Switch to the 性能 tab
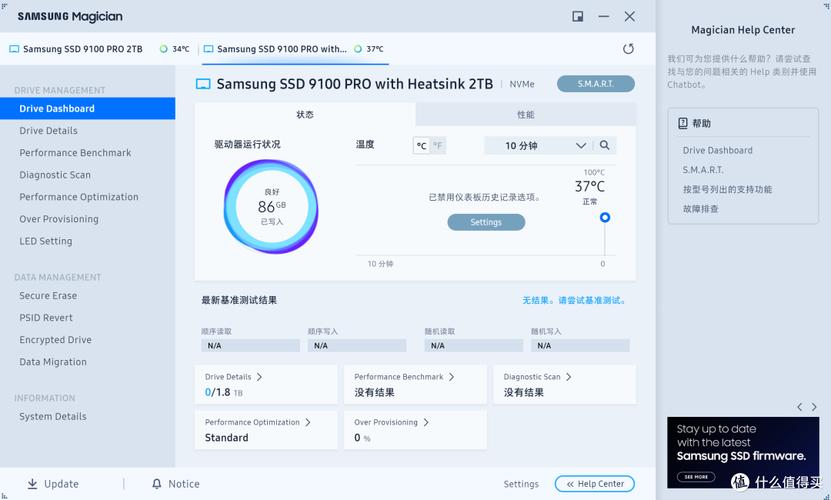This screenshot has width=831, height=500. [525, 115]
